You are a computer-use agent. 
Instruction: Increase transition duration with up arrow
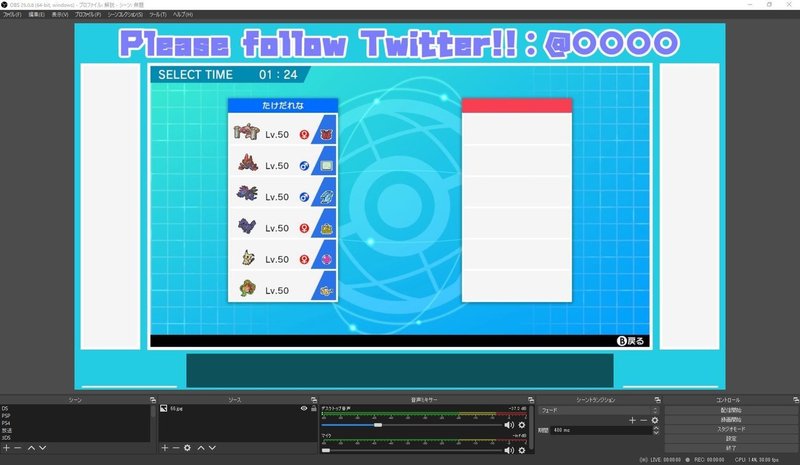[656, 428]
